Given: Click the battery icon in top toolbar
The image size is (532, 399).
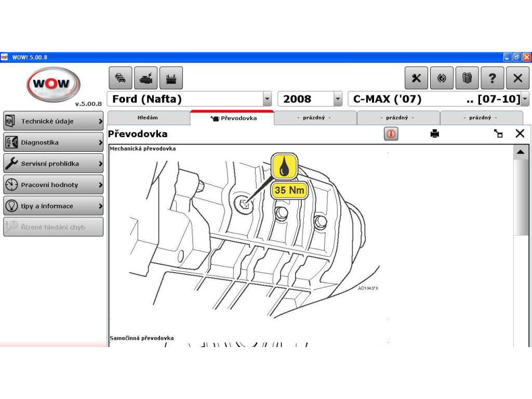Looking at the screenshot, I should click(x=171, y=78).
